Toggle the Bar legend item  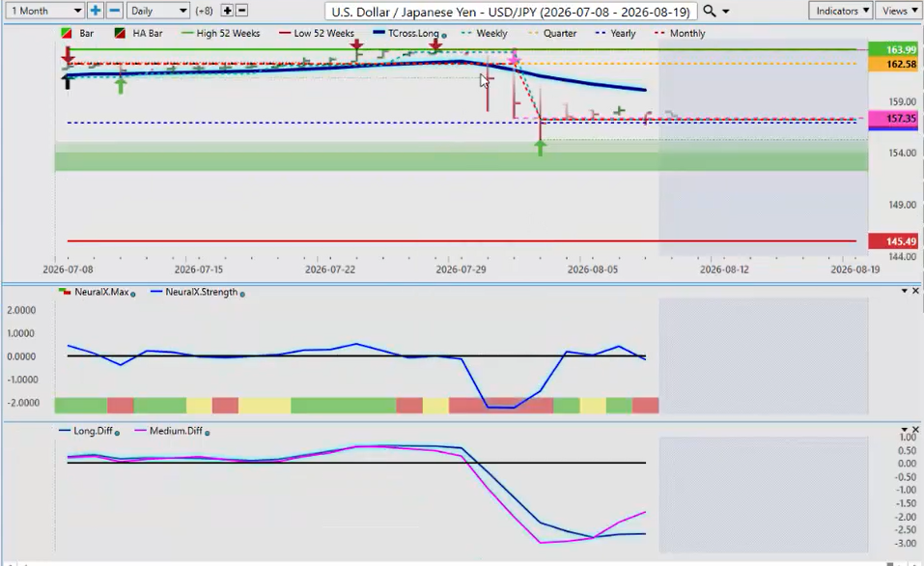[78, 33]
